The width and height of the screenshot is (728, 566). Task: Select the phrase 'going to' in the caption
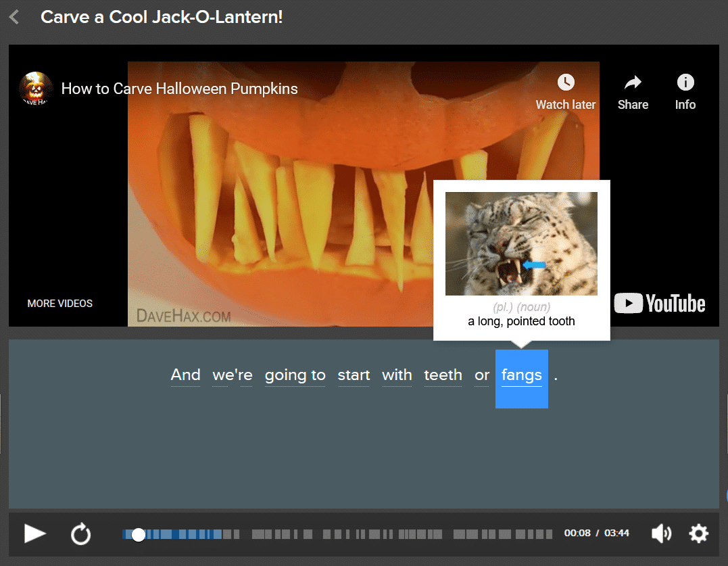coord(295,375)
